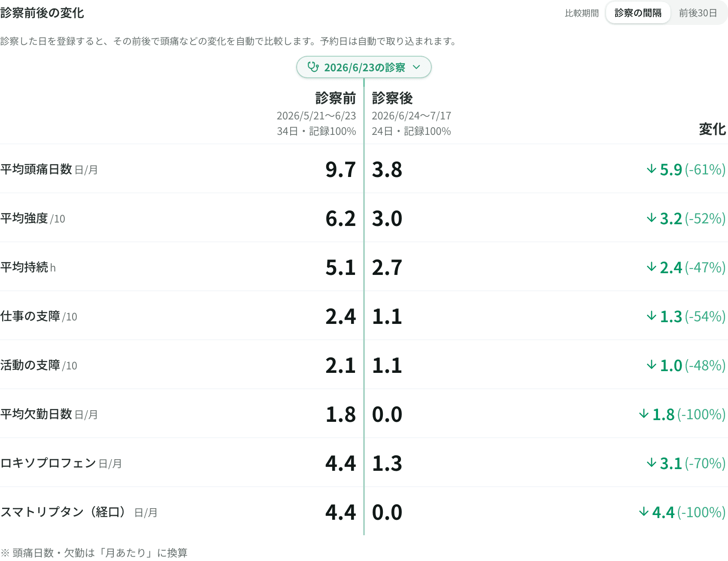
Task: Click the 診察後 column header
Action: pyautogui.click(x=392, y=98)
